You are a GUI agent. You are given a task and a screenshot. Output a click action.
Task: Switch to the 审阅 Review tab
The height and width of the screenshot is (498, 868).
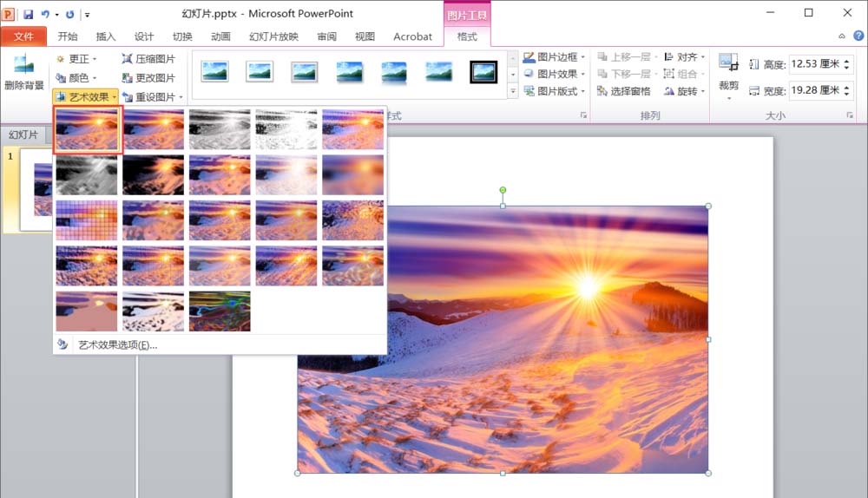326,36
